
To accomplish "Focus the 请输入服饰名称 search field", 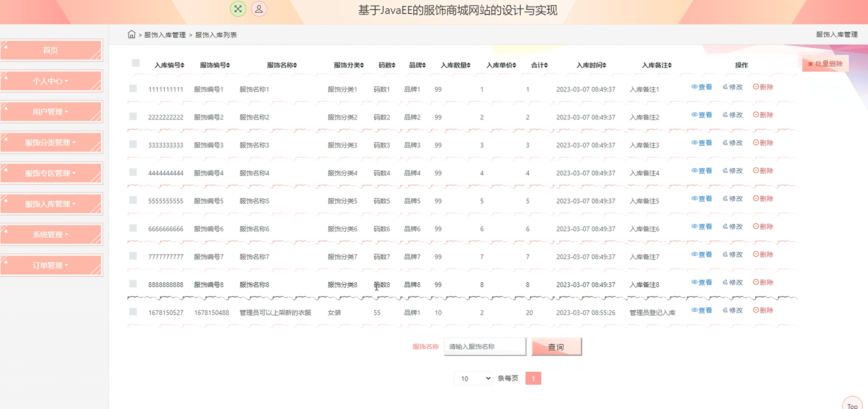I will click(x=485, y=346).
